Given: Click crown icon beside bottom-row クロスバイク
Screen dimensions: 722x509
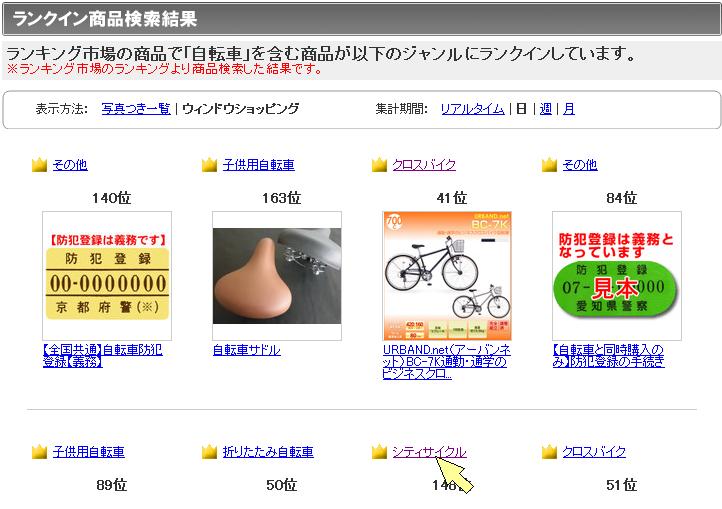Looking at the screenshot, I should (x=549, y=452).
